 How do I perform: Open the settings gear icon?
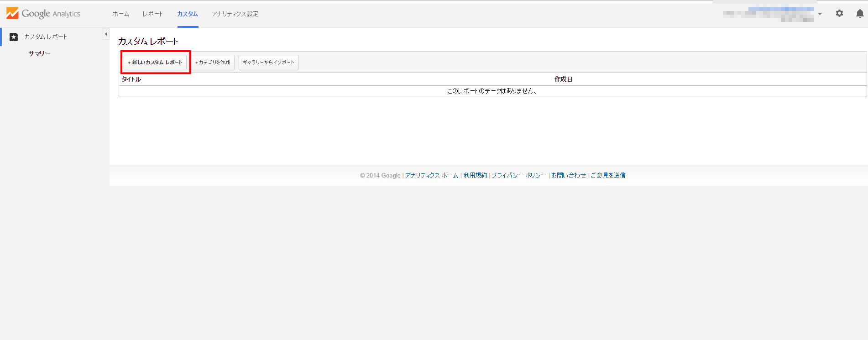tap(839, 14)
